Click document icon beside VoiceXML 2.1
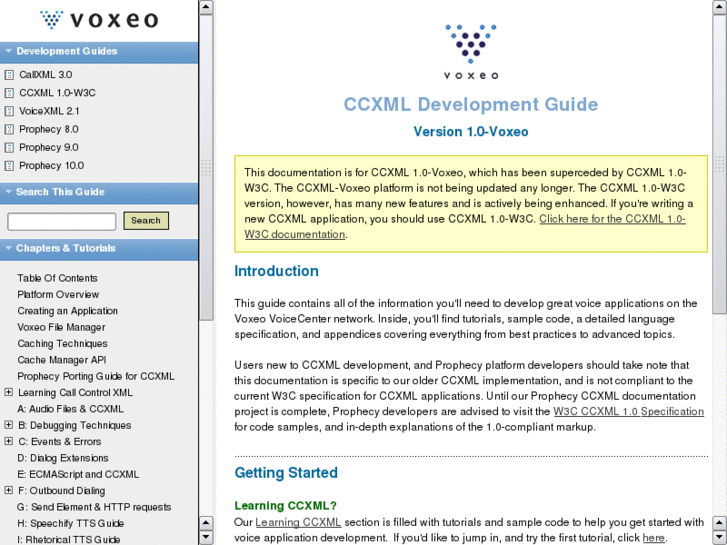The image size is (727, 545). point(9,111)
